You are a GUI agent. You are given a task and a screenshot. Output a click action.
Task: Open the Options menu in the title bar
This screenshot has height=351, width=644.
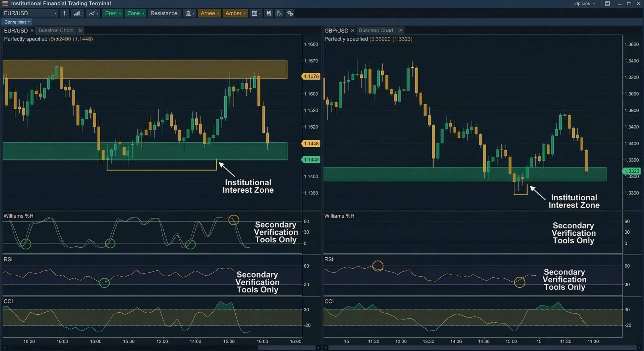click(584, 4)
